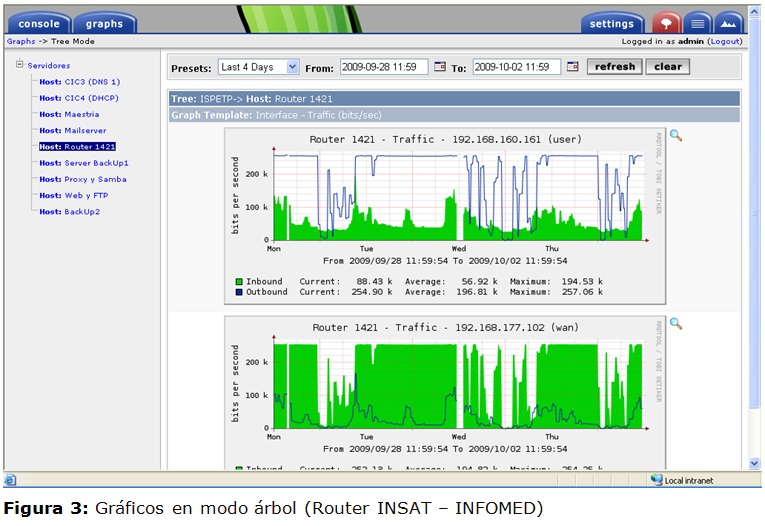Open the settings tab
This screenshot has width=765, height=526.
point(611,24)
